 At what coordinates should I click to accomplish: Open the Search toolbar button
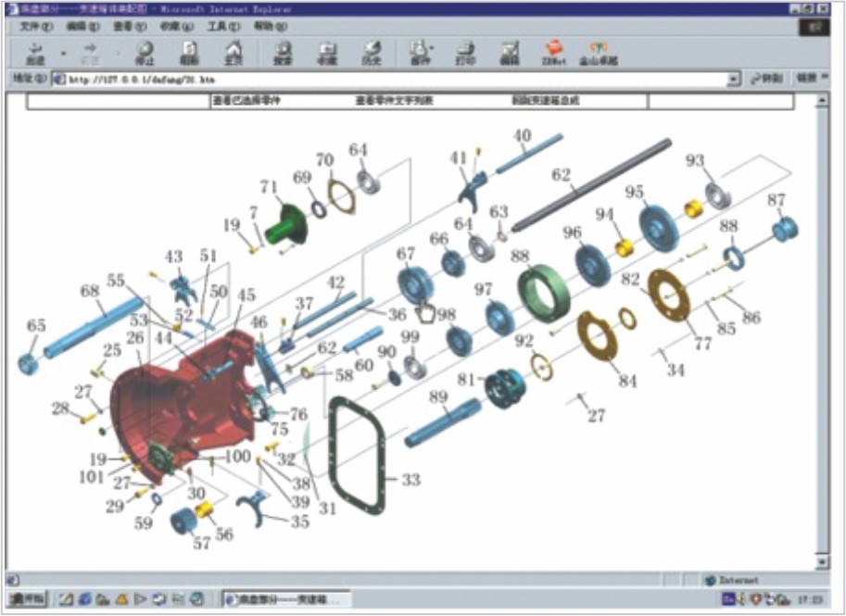(283, 53)
